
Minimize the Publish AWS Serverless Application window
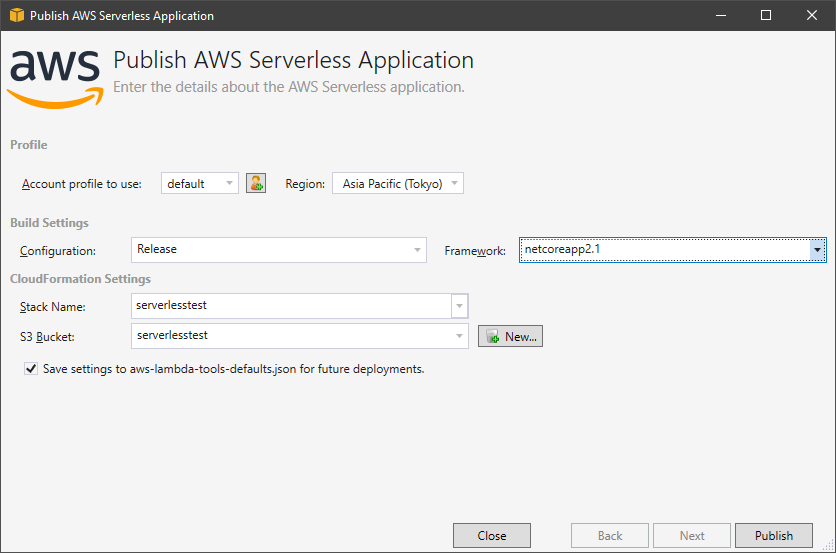pos(721,15)
